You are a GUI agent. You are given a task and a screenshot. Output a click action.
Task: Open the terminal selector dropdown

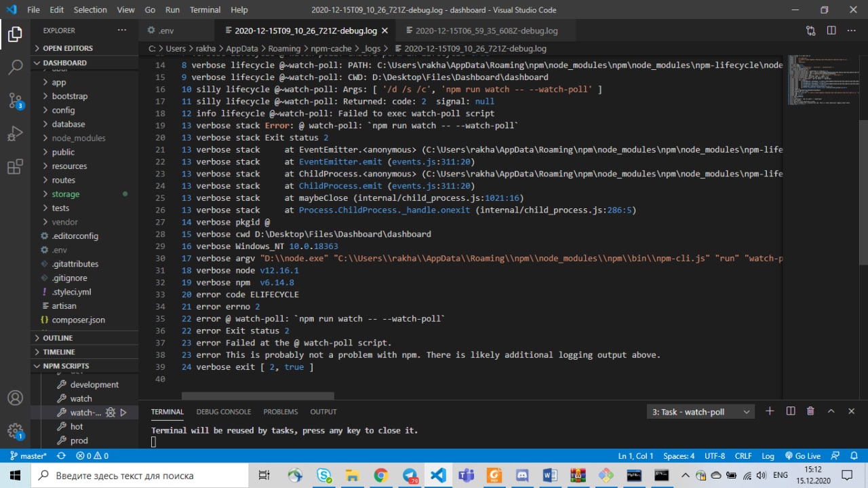701,412
